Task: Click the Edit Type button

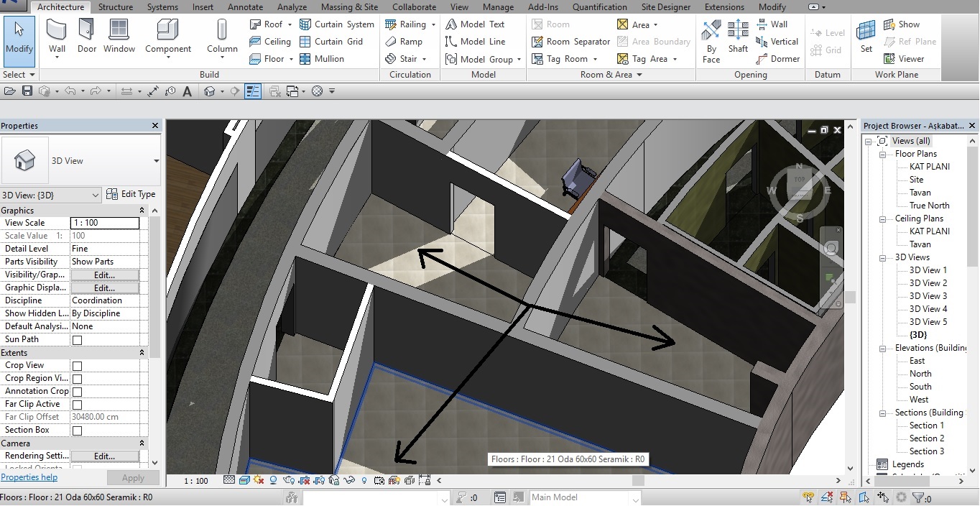Action: point(131,194)
